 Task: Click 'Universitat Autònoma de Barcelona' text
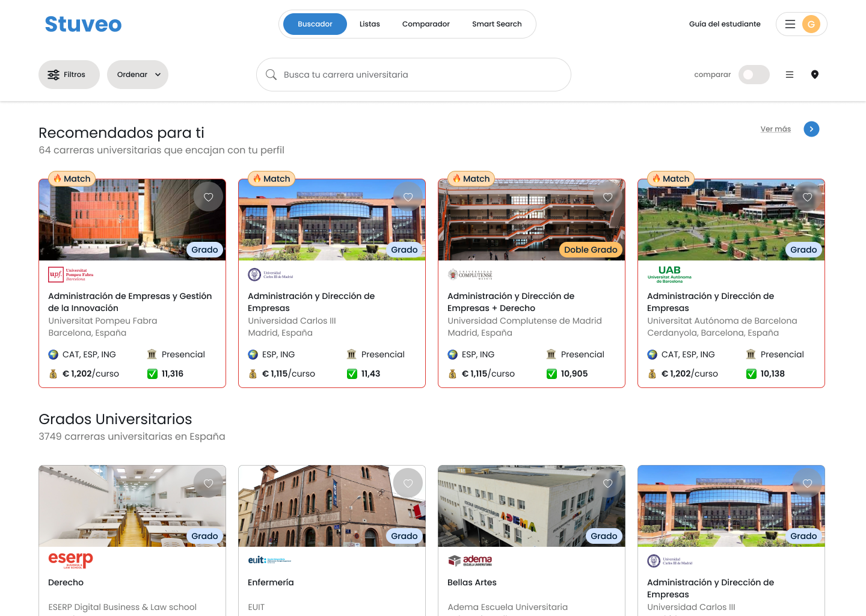pos(722,321)
